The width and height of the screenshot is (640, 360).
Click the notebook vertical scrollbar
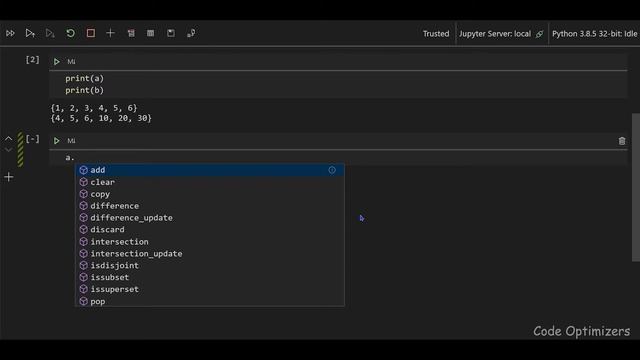tap(636, 187)
